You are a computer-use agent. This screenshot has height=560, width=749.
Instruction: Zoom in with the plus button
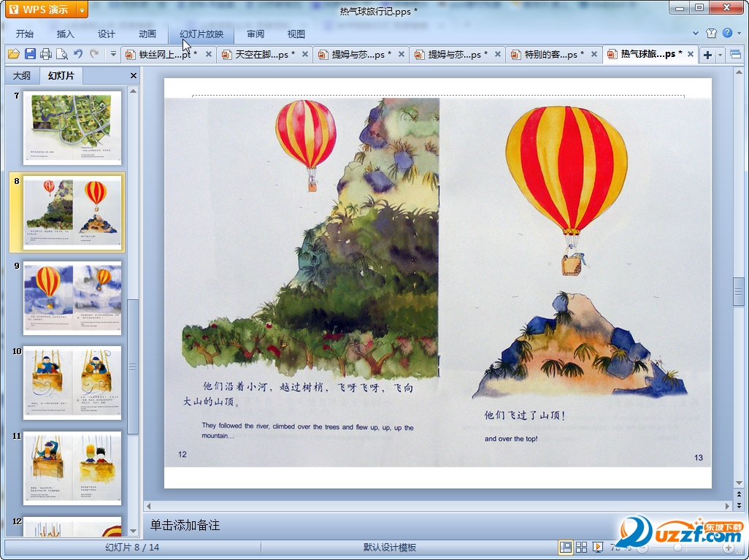click(729, 548)
